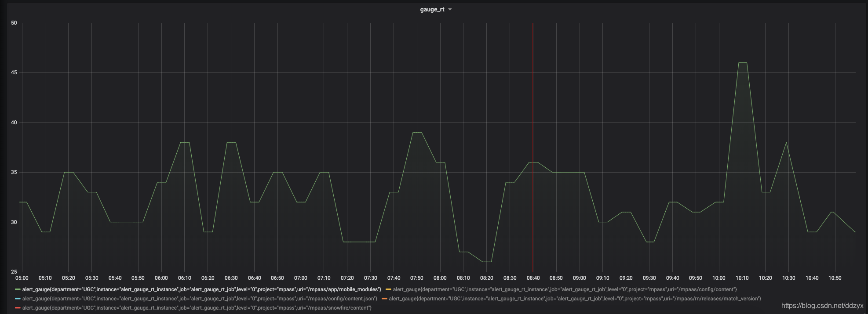Toggle the /mpaas/config/content legend series

pos(565,289)
